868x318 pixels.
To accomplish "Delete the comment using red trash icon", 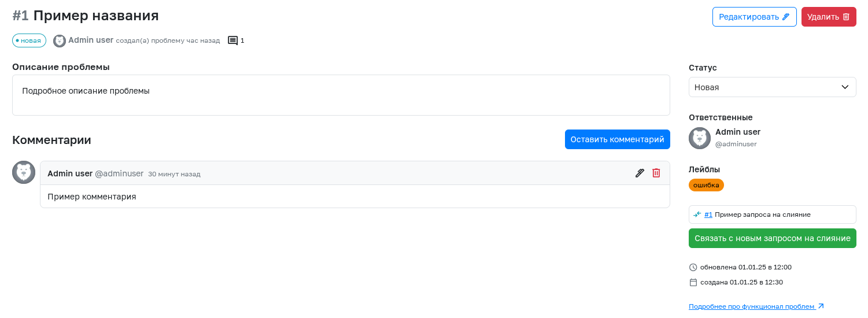I will click(x=656, y=173).
